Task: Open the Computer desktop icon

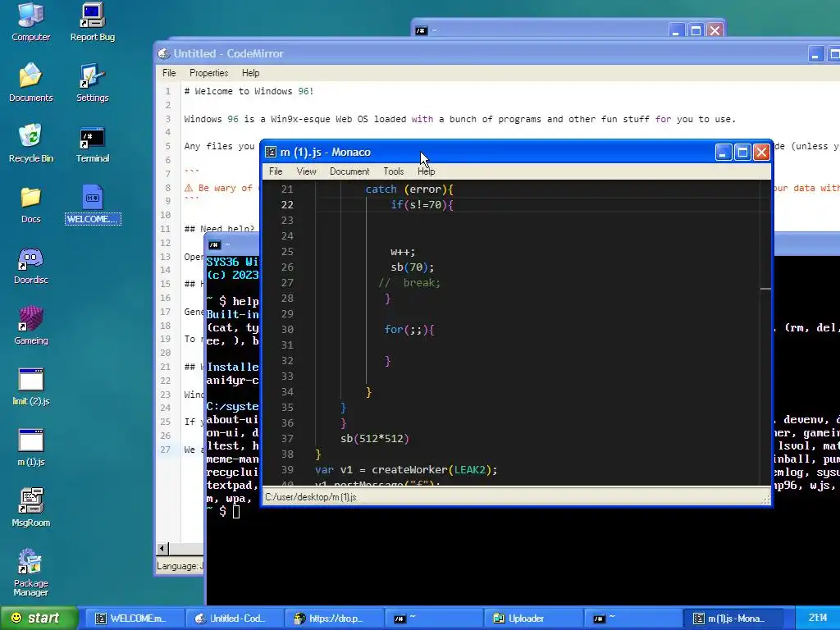Action: pos(30,21)
